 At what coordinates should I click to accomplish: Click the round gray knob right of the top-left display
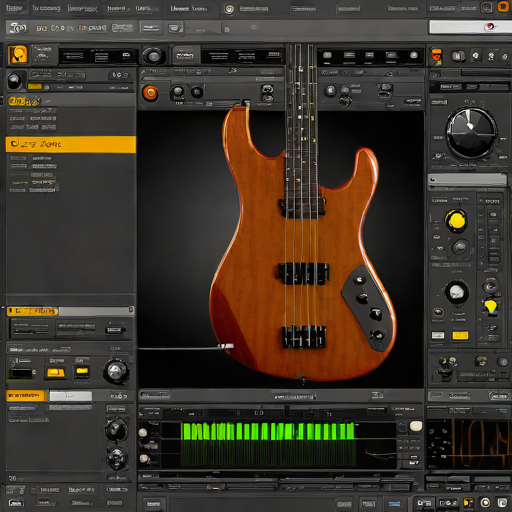coord(153,56)
